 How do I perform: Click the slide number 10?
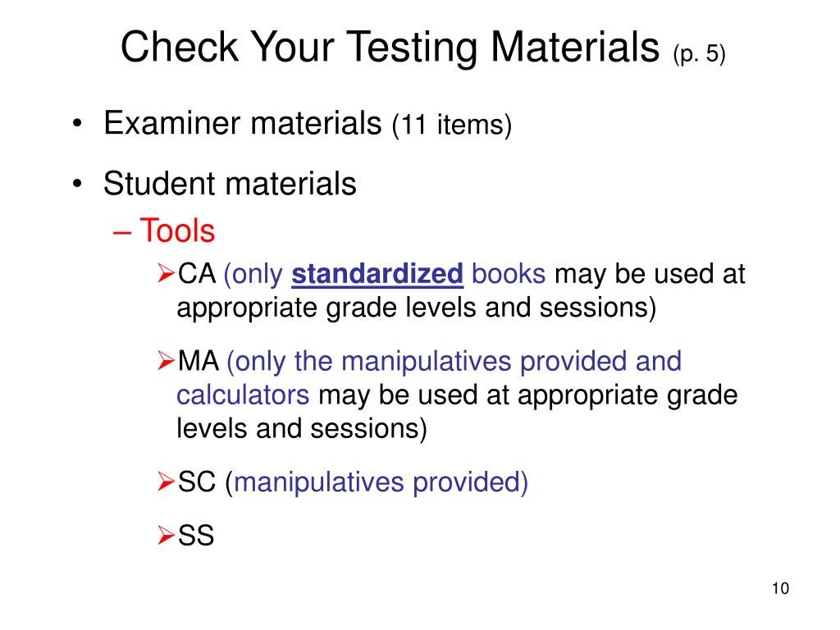(x=780, y=588)
